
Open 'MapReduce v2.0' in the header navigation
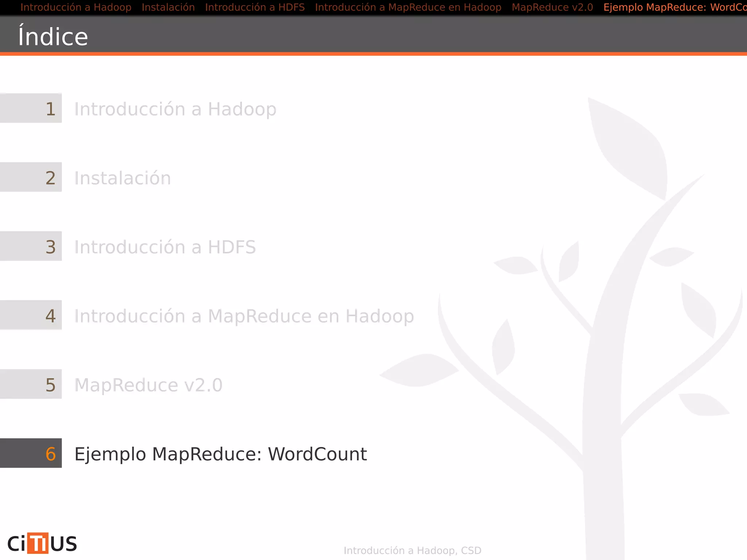point(552,7)
